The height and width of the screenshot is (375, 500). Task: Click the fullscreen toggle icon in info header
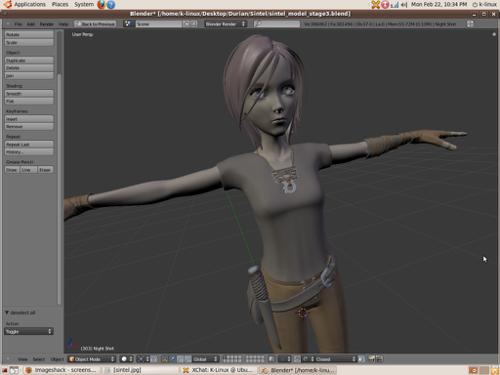point(470,24)
